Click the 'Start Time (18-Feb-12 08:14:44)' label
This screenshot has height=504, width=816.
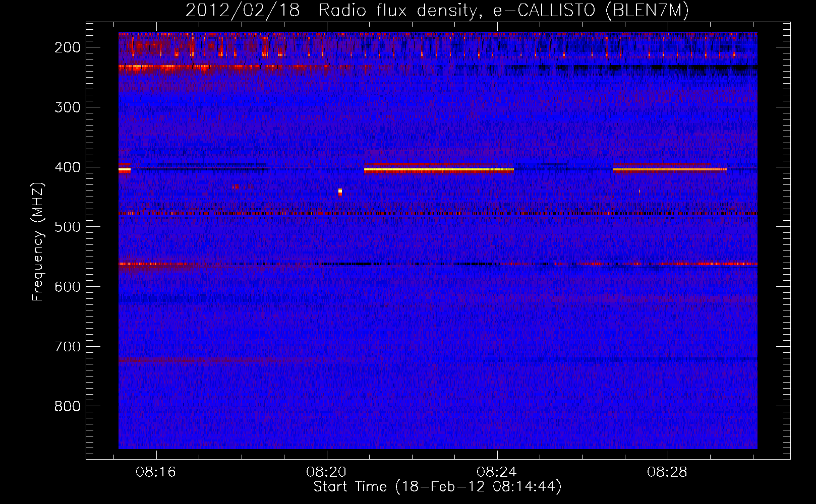tap(437, 487)
